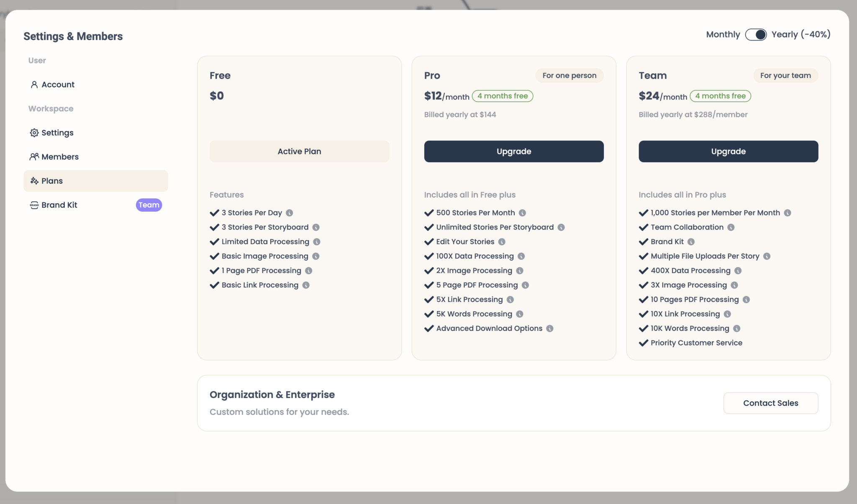Open Workspace Settings via gear icon
Screen dimensions: 857x504
(x=34, y=133)
